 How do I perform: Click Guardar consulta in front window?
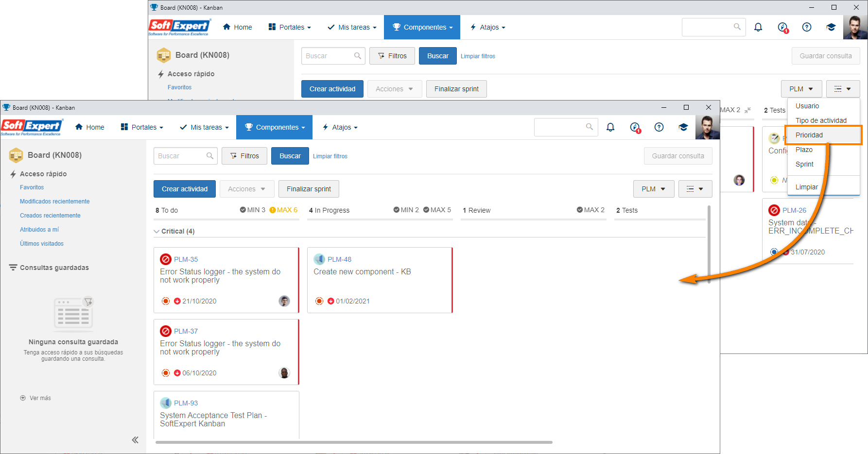pos(678,156)
